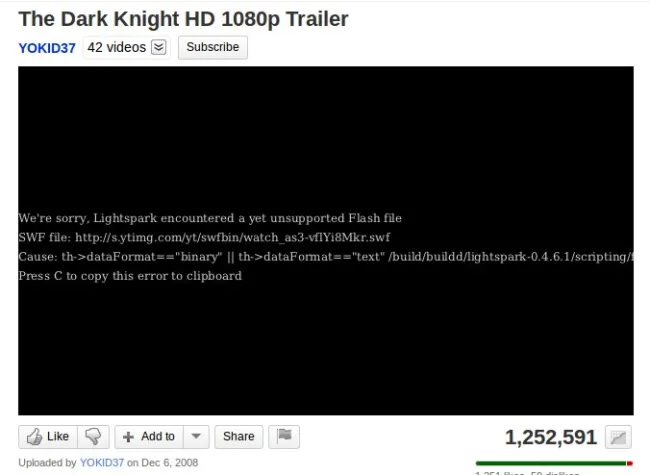Open the Add to dropdown arrow
This screenshot has width=650, height=475.
(x=196, y=436)
